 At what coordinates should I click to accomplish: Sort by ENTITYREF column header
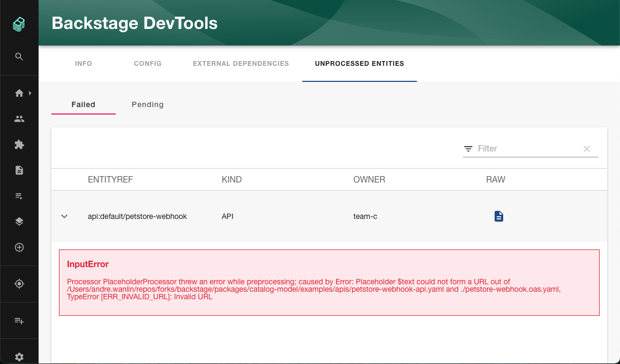pyautogui.click(x=110, y=180)
